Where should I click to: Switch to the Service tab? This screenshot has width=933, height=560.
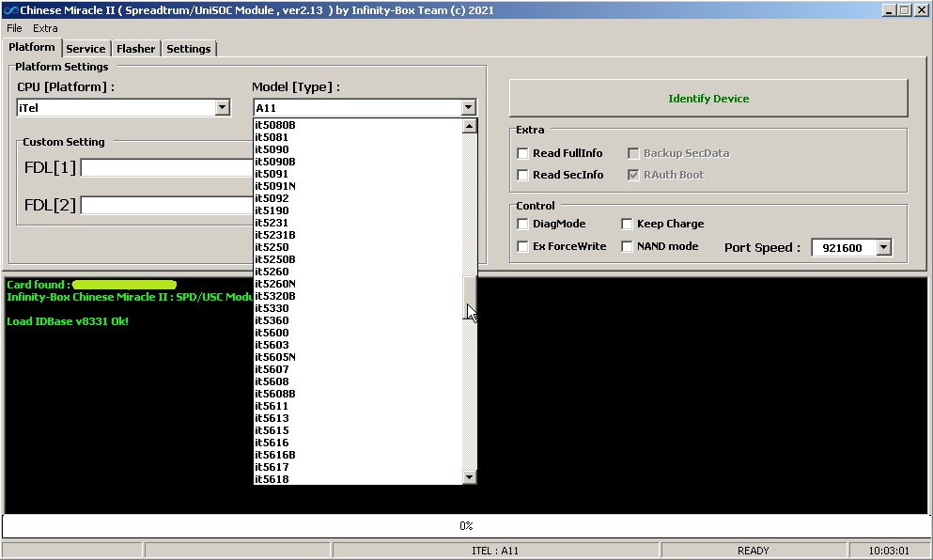click(86, 49)
